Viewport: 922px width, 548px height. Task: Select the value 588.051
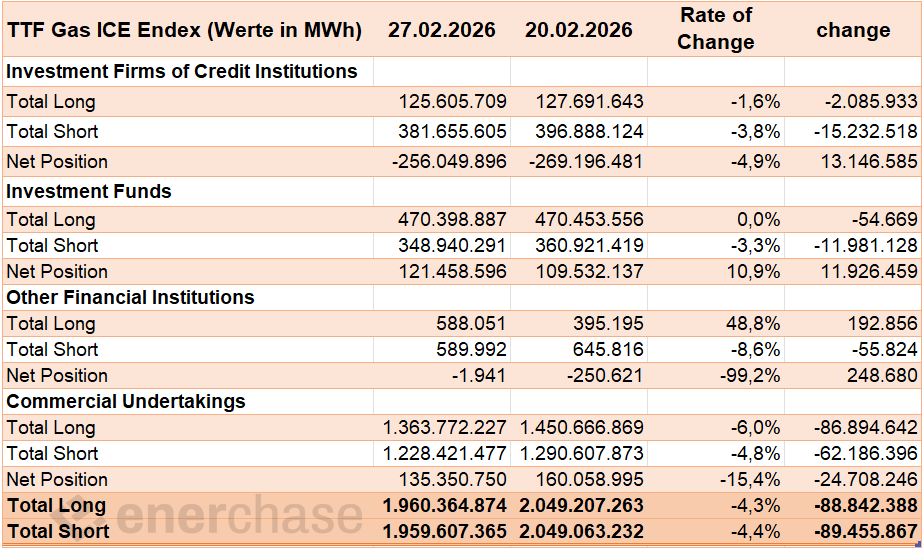pos(471,323)
